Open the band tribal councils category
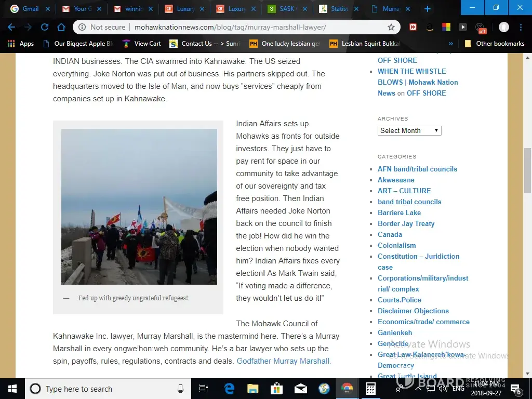Screen dimensions: 532x399 pos(409,202)
